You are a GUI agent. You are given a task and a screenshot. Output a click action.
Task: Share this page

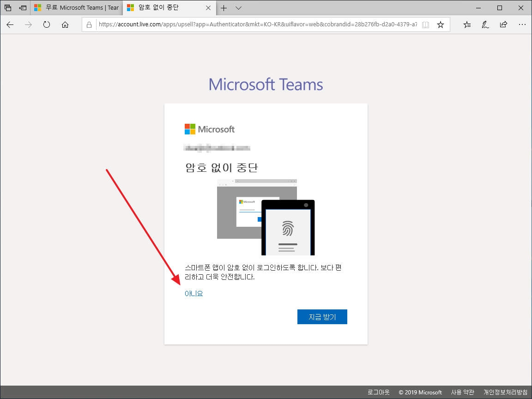click(x=503, y=24)
